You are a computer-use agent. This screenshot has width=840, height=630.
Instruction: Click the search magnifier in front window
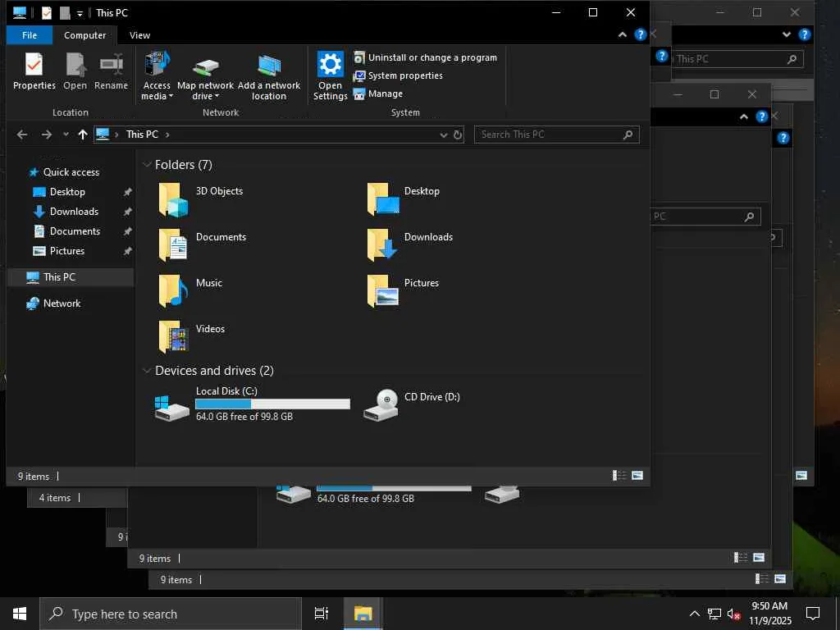tap(628, 135)
